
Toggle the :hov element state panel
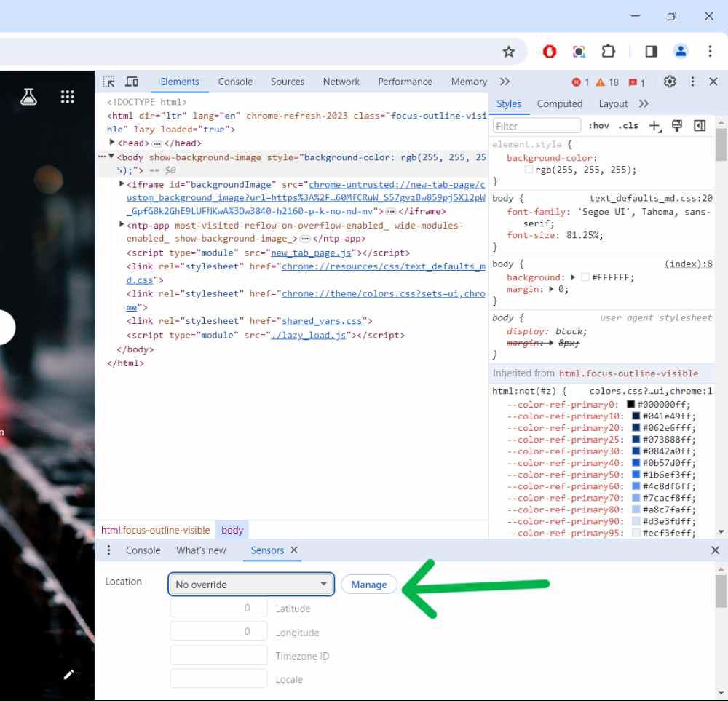pyautogui.click(x=598, y=126)
